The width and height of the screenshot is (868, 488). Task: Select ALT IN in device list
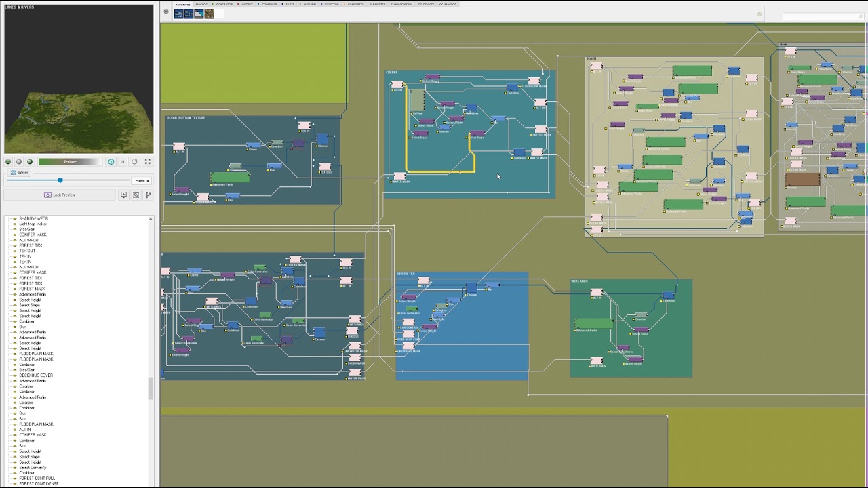pyautogui.click(x=25, y=430)
